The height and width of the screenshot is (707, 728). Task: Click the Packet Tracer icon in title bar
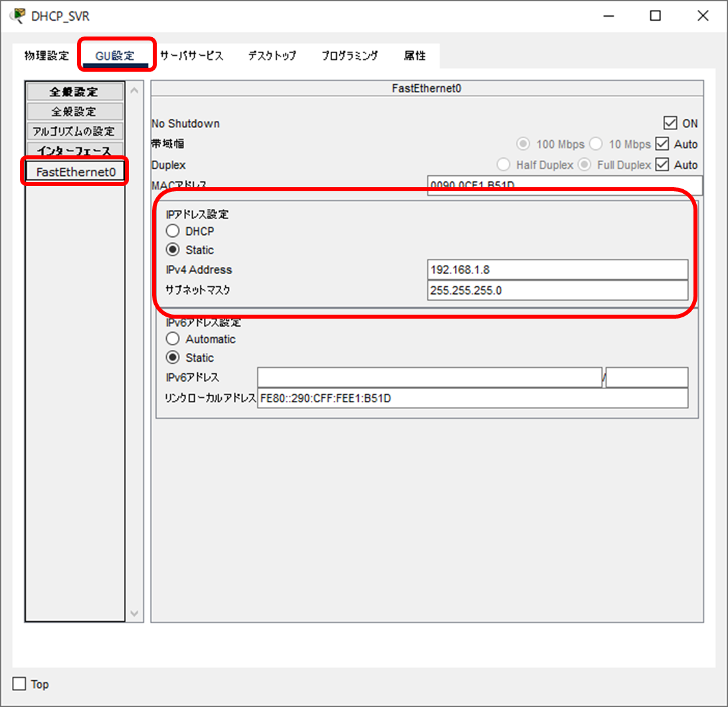tap(18, 16)
